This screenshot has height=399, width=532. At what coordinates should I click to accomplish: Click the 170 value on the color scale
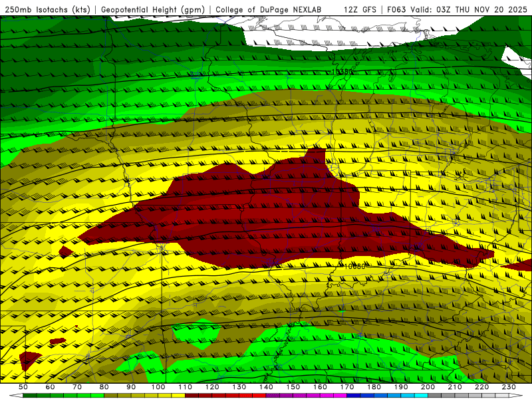(x=346, y=387)
